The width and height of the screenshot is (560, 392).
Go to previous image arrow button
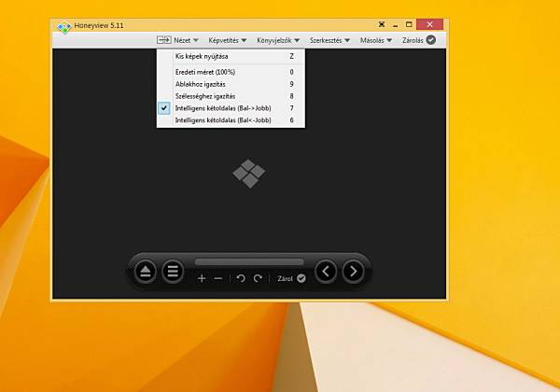tap(326, 272)
